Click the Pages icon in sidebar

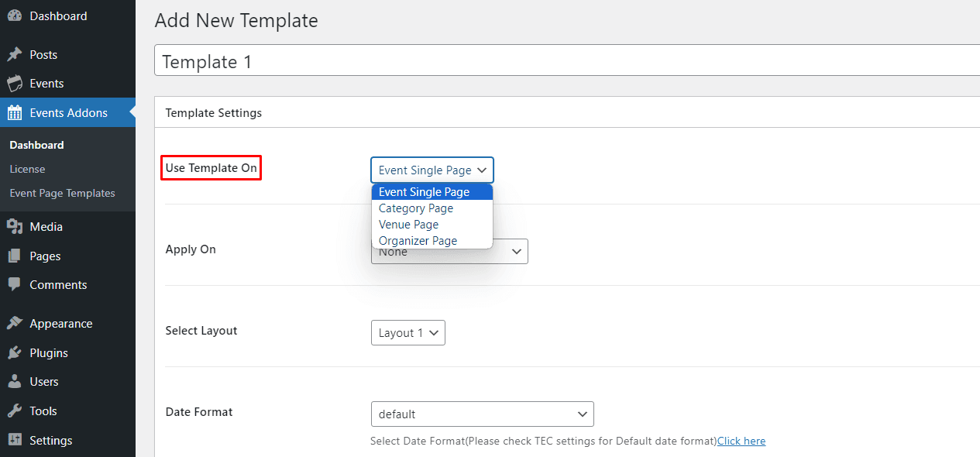[x=14, y=256]
